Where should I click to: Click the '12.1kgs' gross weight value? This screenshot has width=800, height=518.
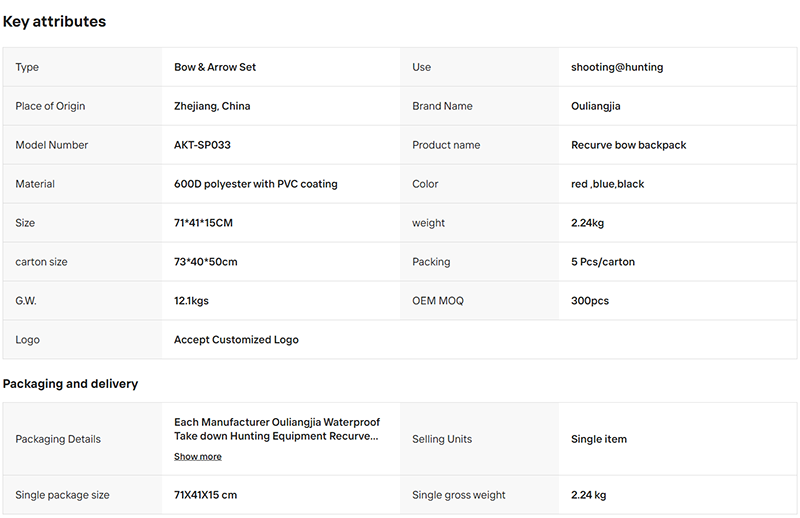click(x=191, y=301)
